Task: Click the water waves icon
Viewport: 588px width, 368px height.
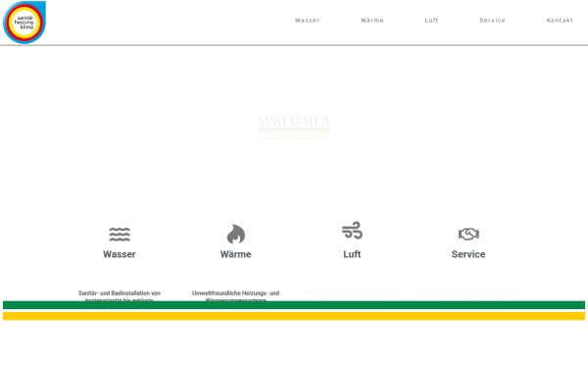Action: click(120, 235)
